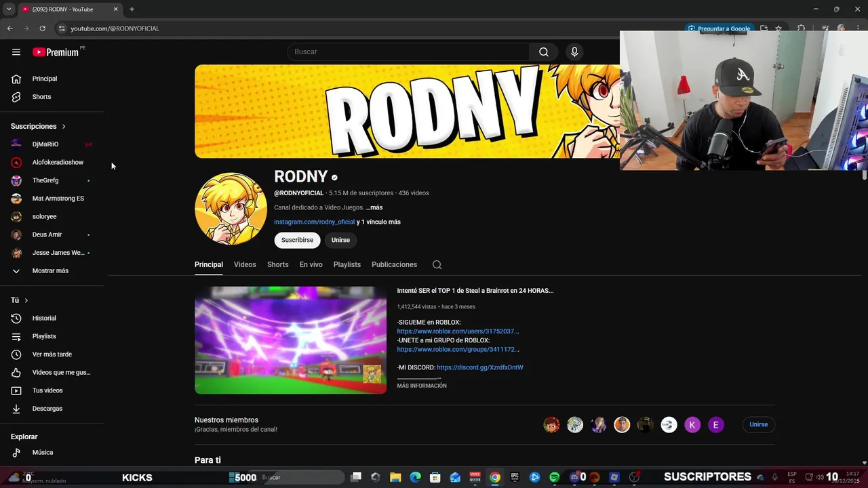Click the RODNY channel avatar

pyautogui.click(x=231, y=209)
